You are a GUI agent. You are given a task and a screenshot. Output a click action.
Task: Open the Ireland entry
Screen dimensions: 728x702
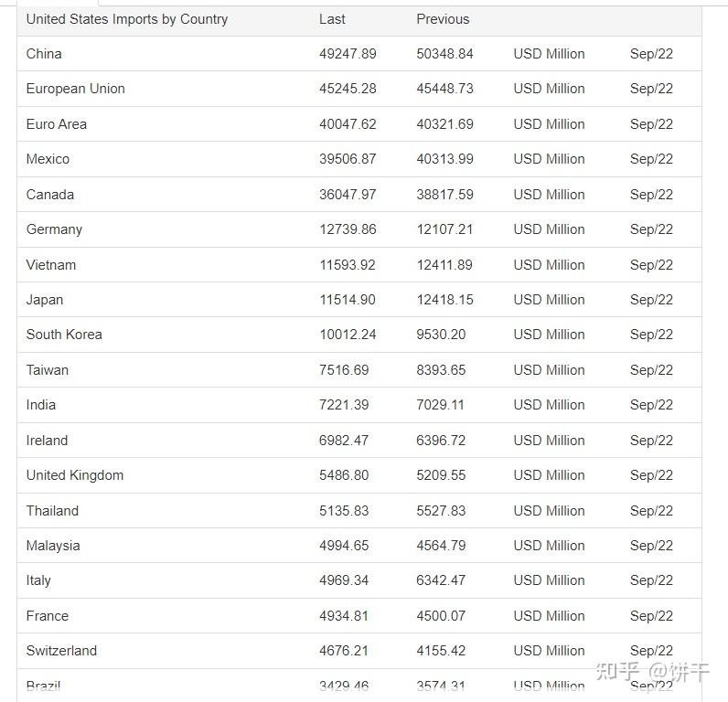pyautogui.click(x=47, y=441)
